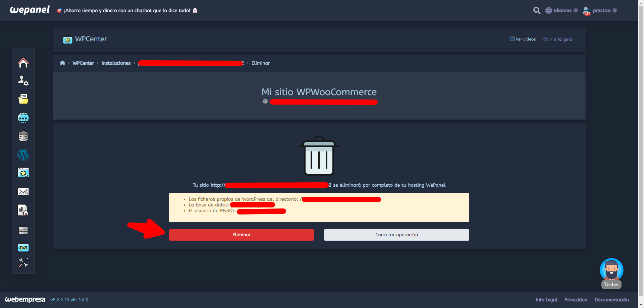Open the site builder window sidebar icon
Screen dimensions: 644x308
point(23,173)
